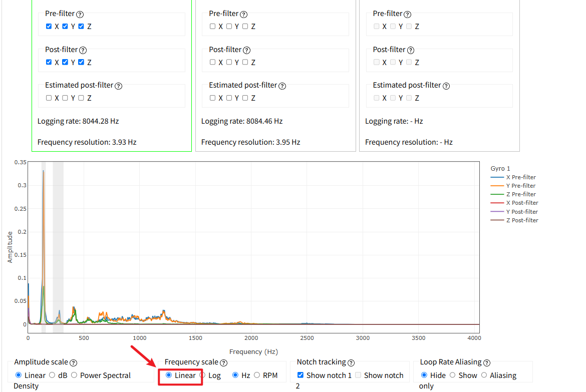The width and height of the screenshot is (586, 392).
Task: Select Linear under Amplitude scale
Action: (19, 375)
